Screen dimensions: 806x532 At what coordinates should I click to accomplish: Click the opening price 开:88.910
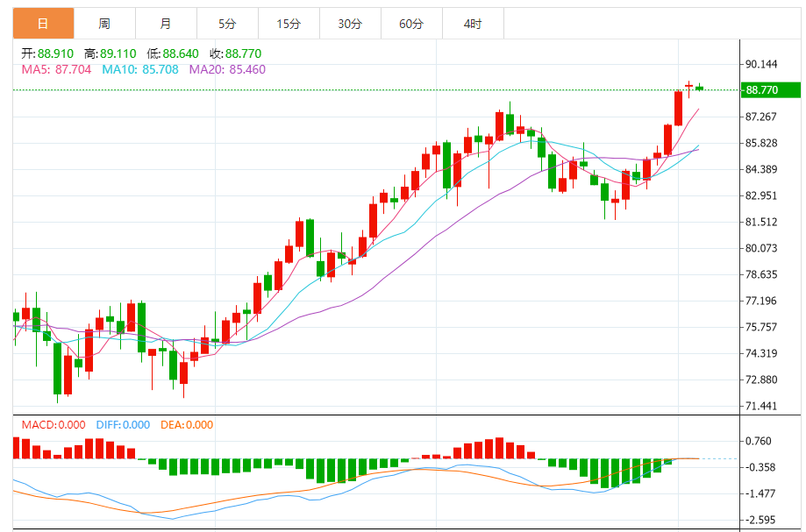coord(47,53)
